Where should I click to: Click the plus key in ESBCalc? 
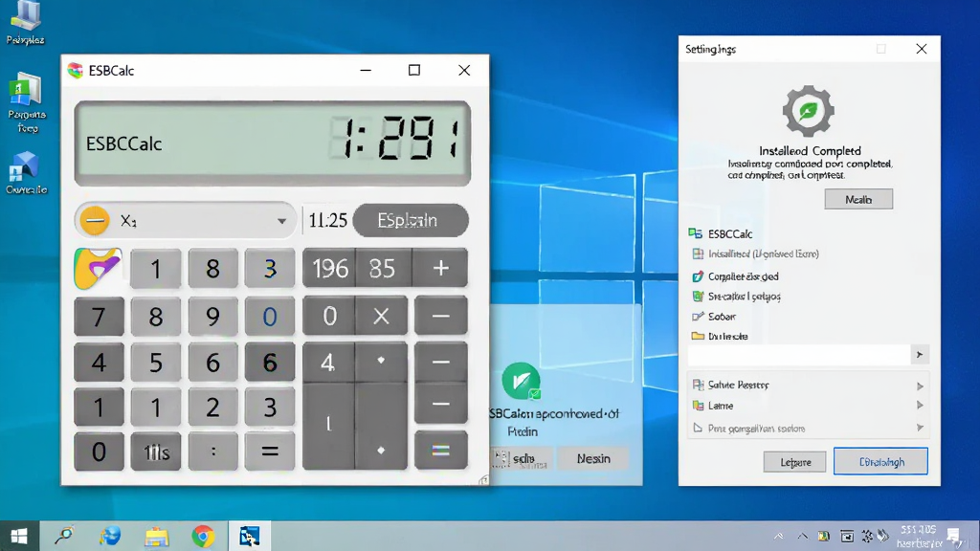point(440,268)
